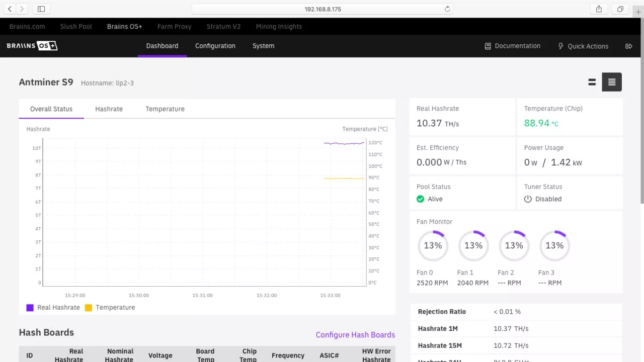Screen dimensions: 644x362
Task: Open the Documentation link
Action: (x=512, y=46)
